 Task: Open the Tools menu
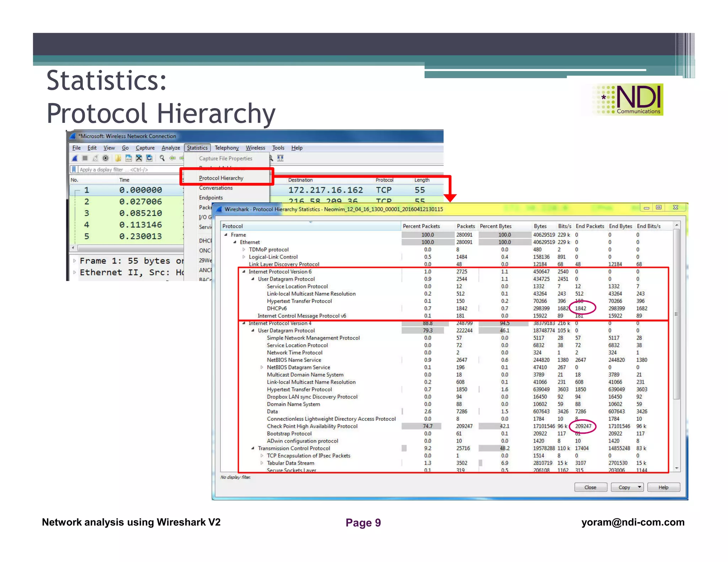tap(278, 148)
